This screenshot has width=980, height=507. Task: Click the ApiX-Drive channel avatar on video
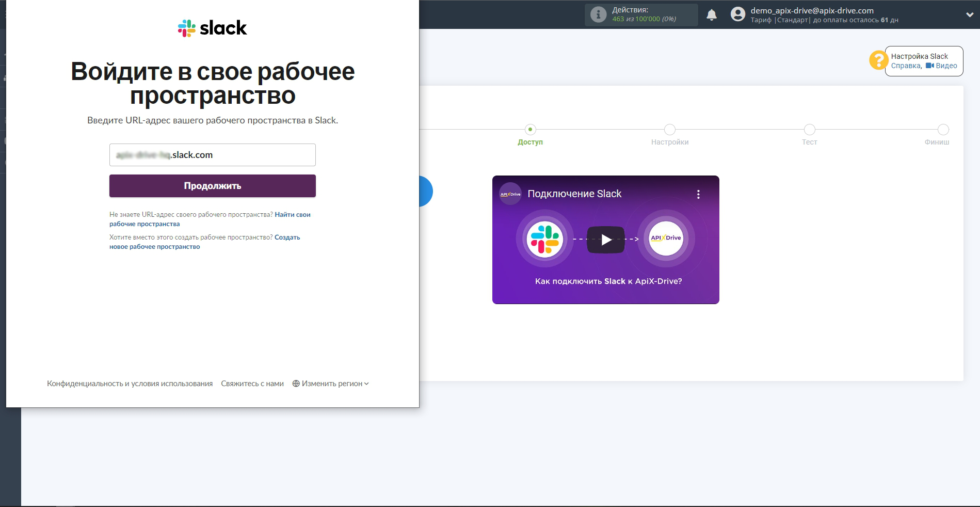pos(510,194)
